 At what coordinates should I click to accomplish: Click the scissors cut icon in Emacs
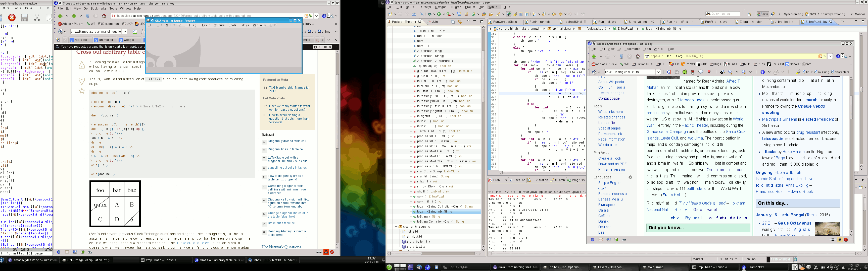point(37,18)
